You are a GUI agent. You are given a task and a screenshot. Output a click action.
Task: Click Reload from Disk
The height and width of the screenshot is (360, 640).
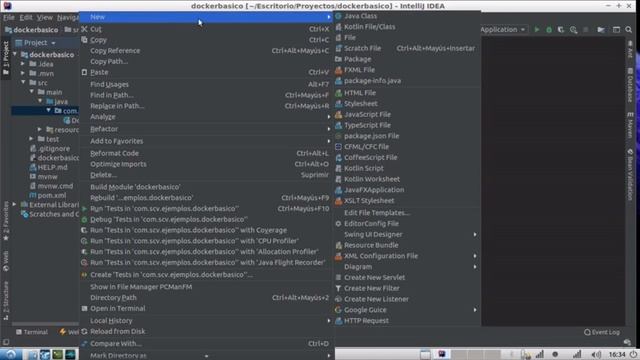(x=205, y=331)
